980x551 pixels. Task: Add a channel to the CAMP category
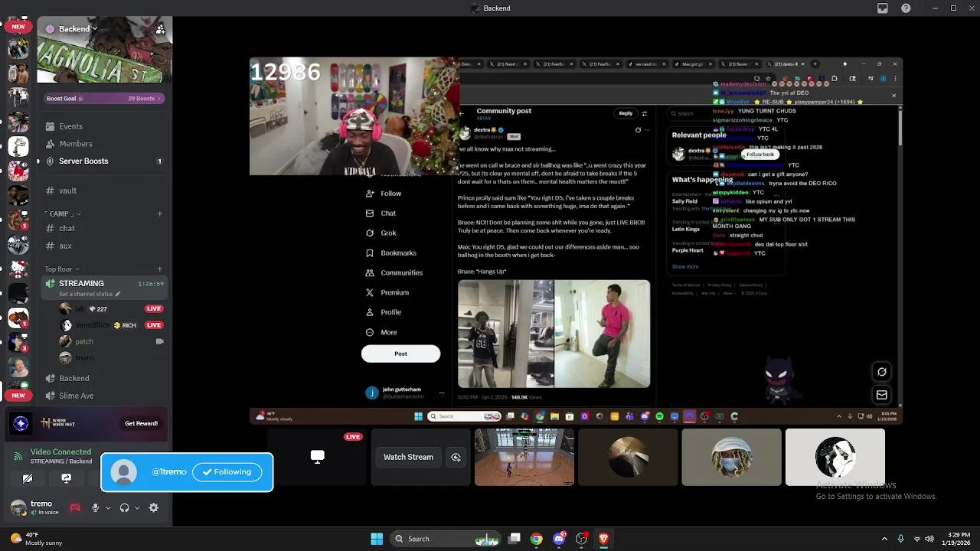pos(159,214)
